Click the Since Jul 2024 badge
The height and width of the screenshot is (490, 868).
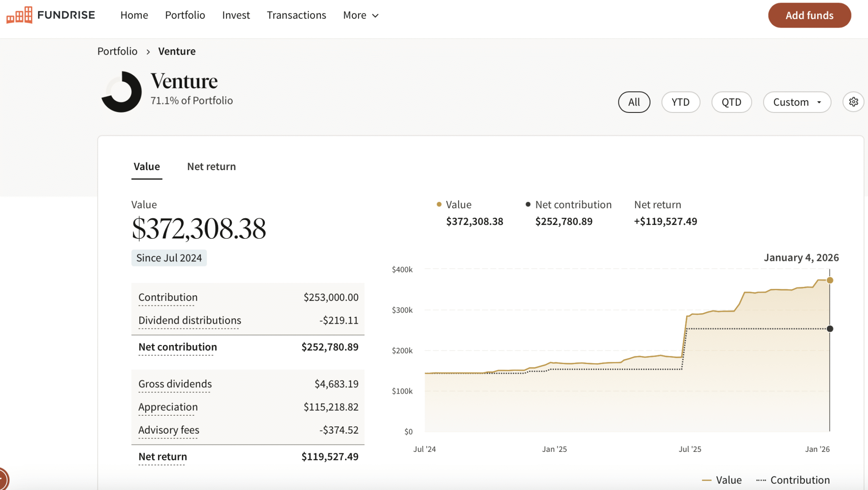click(169, 258)
